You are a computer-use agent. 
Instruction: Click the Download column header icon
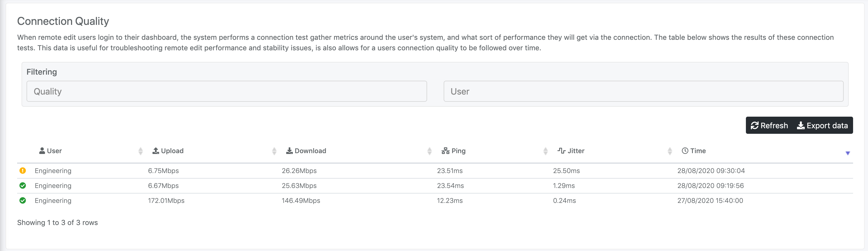coord(289,151)
